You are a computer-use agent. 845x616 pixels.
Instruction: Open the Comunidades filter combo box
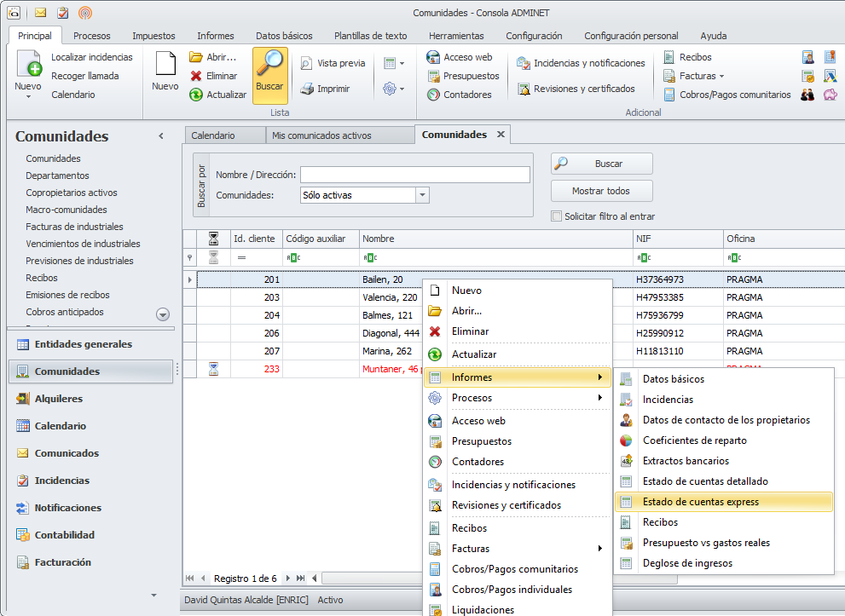click(422, 195)
